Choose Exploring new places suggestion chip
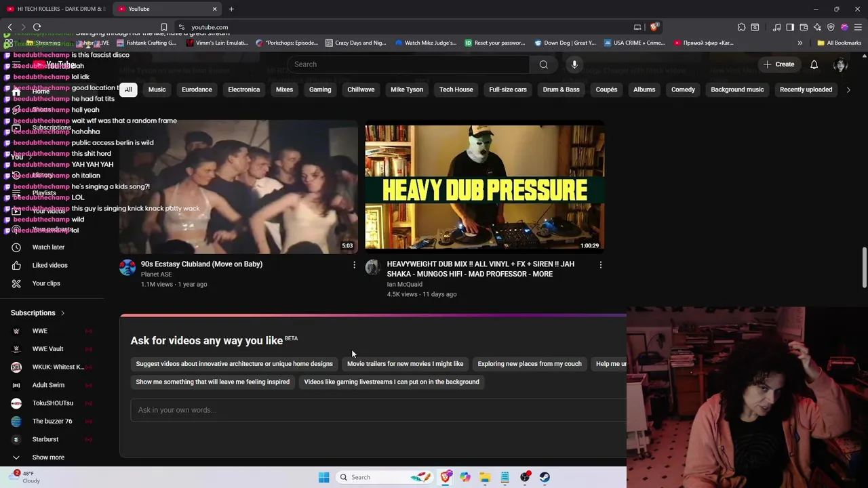The width and height of the screenshot is (868, 488). (x=530, y=364)
